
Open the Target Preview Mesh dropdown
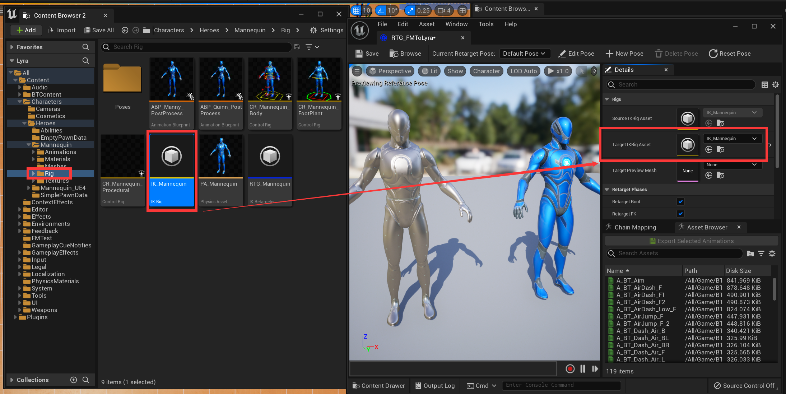click(732, 164)
